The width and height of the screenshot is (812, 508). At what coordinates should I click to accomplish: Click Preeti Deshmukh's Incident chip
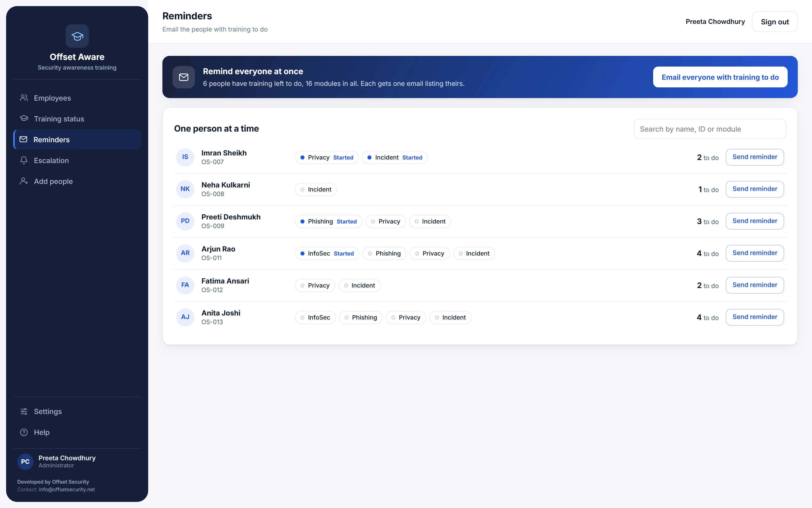(x=430, y=221)
